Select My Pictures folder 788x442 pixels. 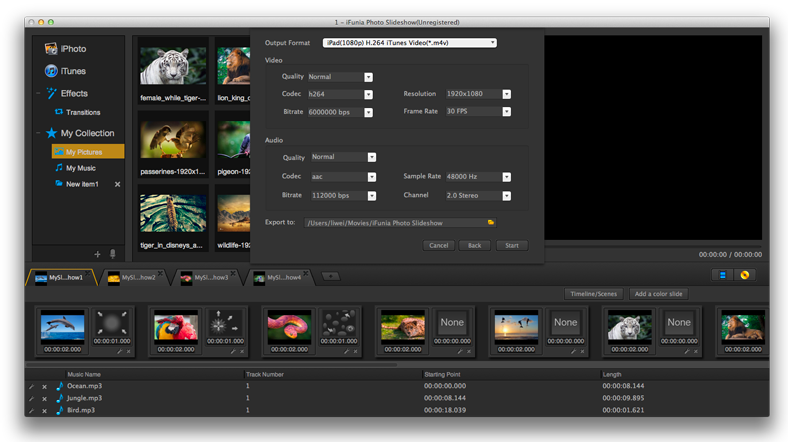click(87, 152)
